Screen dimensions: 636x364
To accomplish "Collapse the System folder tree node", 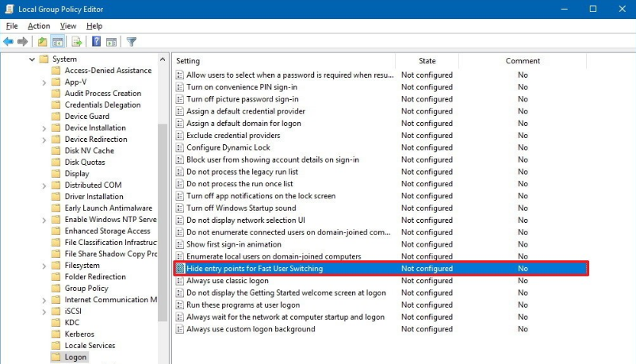I will (x=33, y=59).
